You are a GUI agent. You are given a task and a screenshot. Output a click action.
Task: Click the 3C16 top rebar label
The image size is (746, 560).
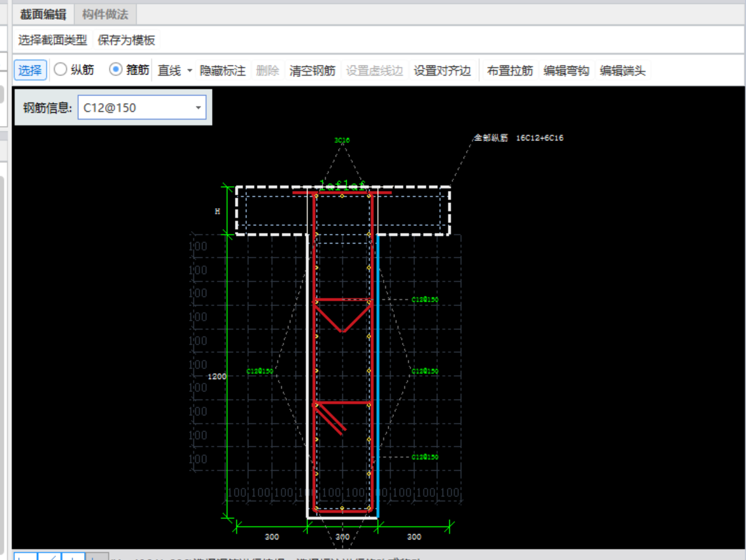[x=342, y=140]
